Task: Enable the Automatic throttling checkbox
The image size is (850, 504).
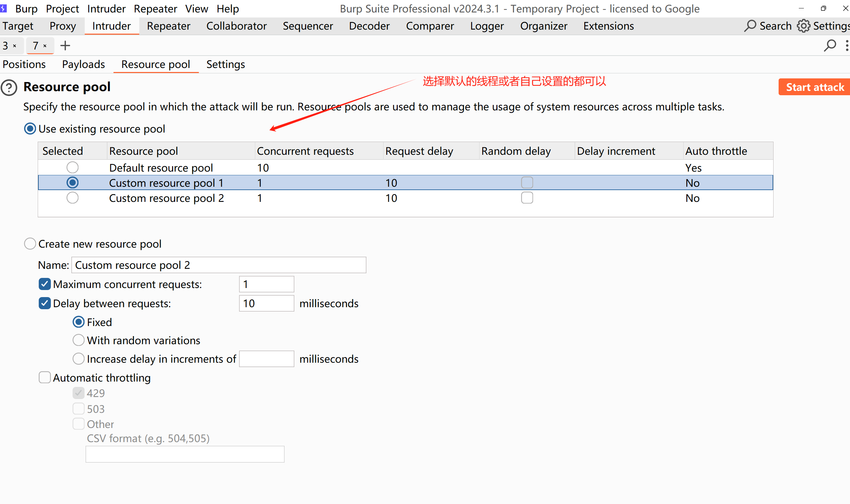Action: click(44, 377)
